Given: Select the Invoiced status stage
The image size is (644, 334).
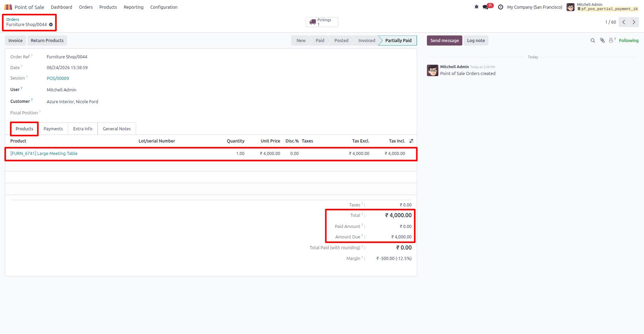Looking at the screenshot, I should pos(367,41).
